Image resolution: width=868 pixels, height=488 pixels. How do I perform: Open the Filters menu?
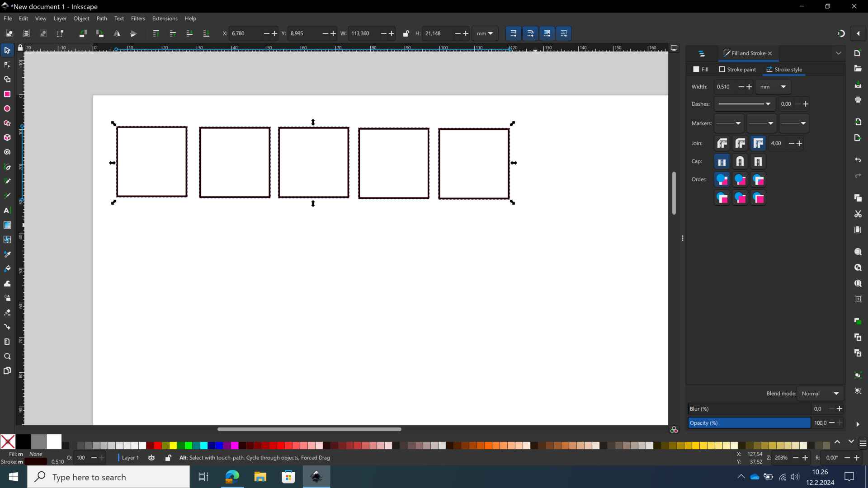coord(138,18)
